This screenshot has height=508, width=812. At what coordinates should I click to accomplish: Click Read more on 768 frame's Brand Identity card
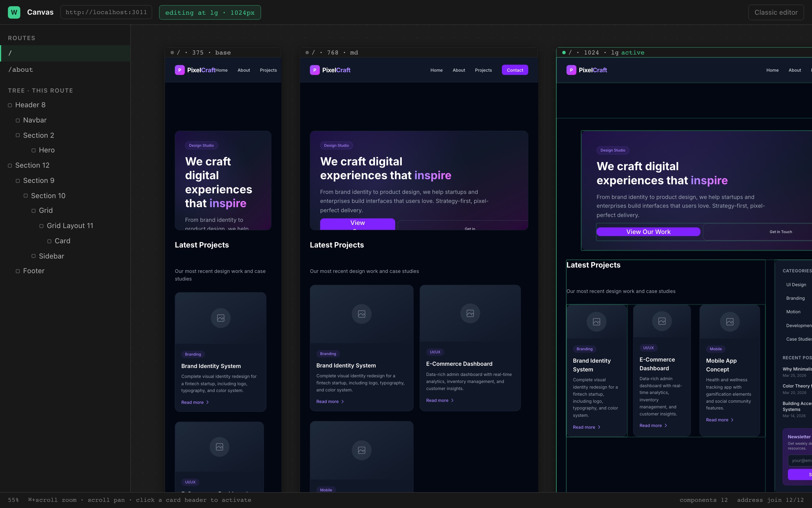coord(330,402)
